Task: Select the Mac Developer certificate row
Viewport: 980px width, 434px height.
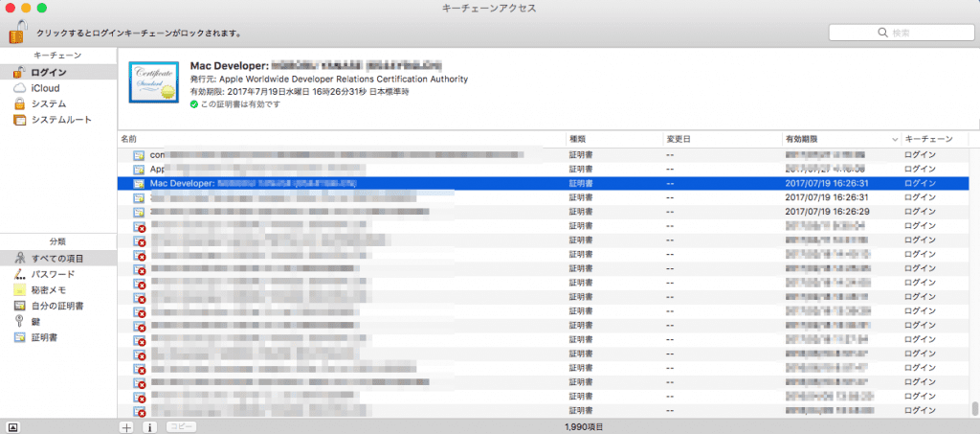Action: click(x=383, y=182)
